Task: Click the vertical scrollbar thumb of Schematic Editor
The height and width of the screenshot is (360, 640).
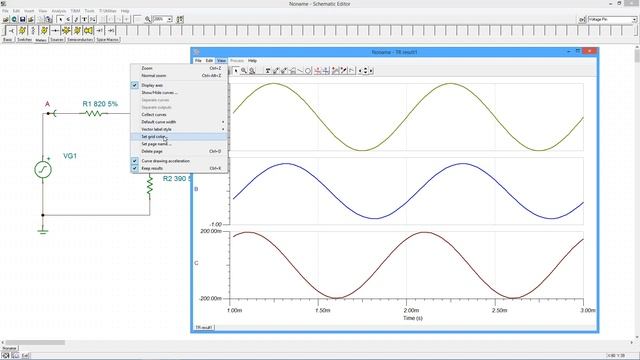Action: pos(637,55)
